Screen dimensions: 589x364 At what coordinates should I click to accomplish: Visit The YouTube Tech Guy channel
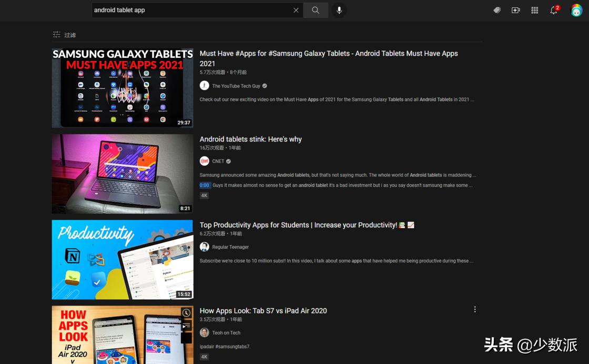point(236,86)
